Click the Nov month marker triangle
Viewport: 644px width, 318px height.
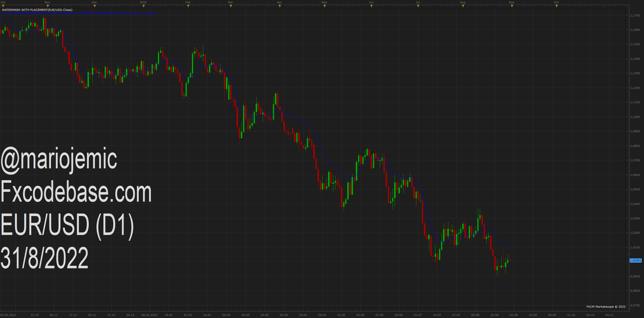48,6
